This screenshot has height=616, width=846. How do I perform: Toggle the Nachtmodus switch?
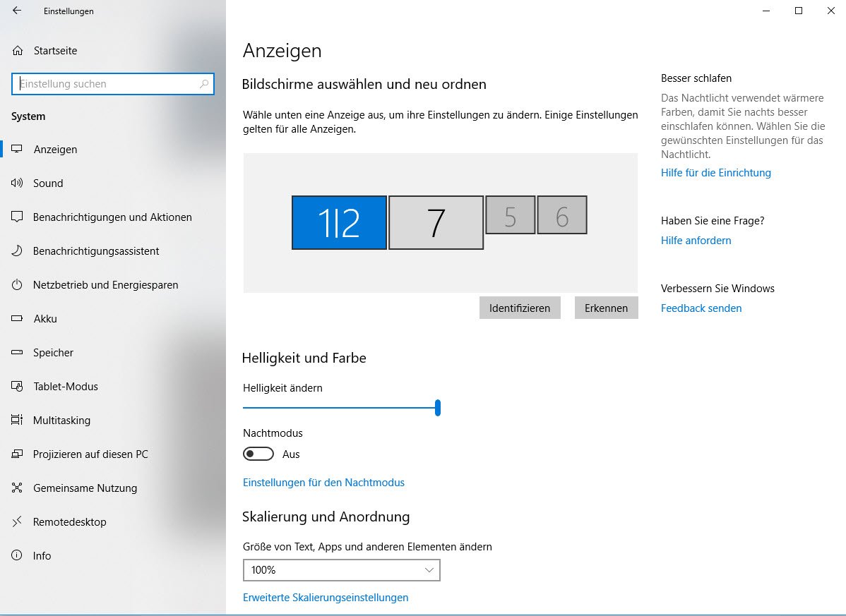pos(258,454)
